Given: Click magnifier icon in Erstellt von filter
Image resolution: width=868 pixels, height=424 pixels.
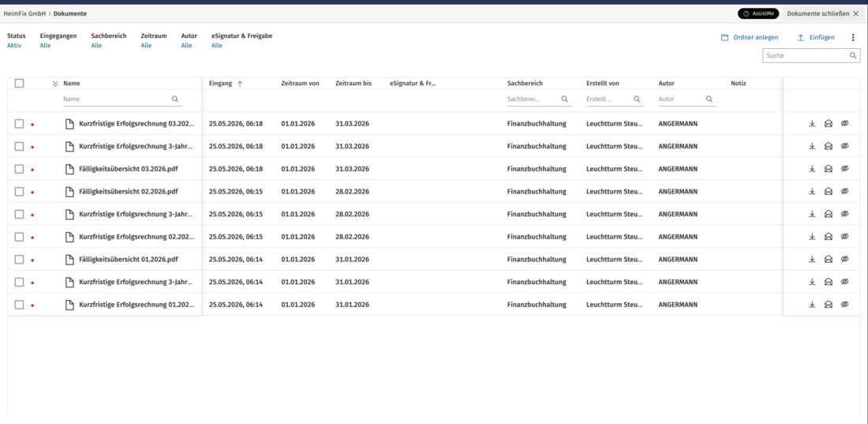Looking at the screenshot, I should (637, 99).
